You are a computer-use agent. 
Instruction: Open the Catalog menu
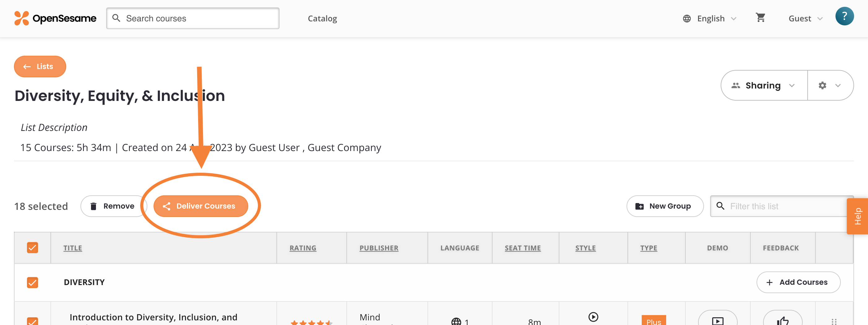(322, 19)
